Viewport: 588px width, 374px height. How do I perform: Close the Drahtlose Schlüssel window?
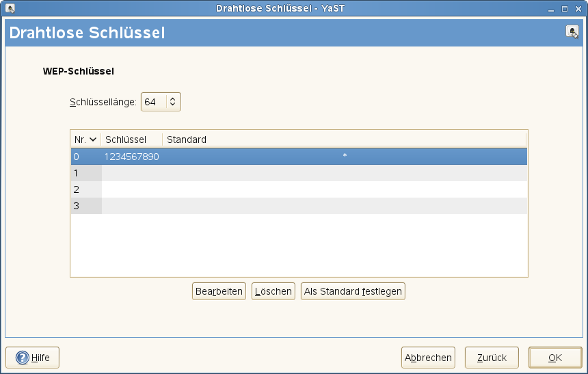[x=578, y=9]
